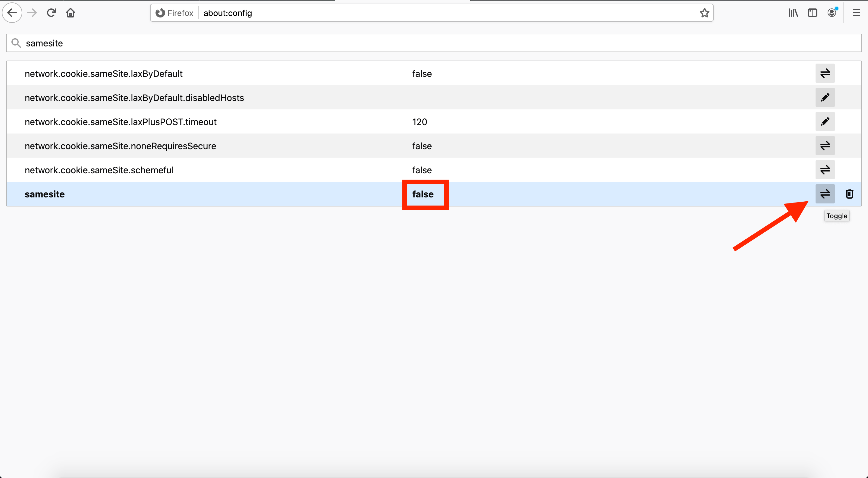Toggle the network.cookie.sameSite.laxByDefault preference
868x478 pixels.
[825, 74]
